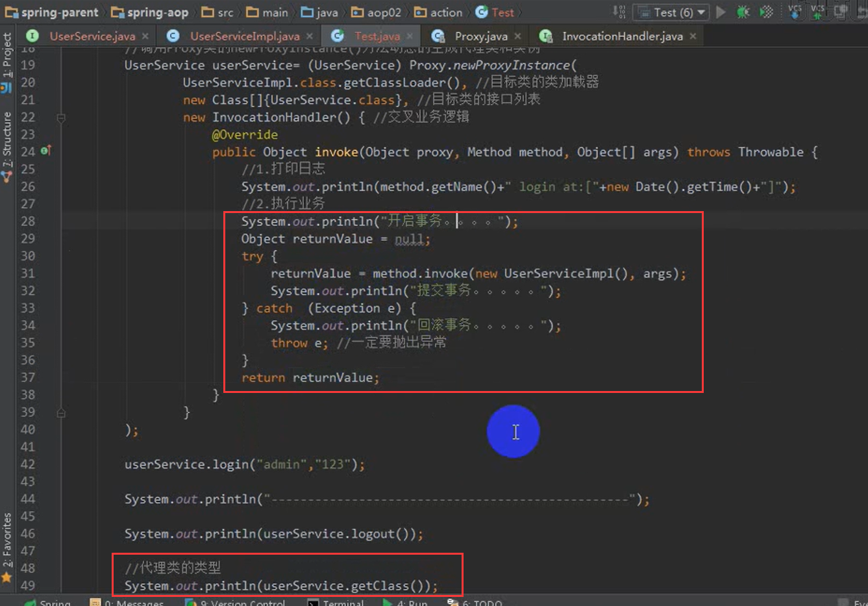
Task: Click the interface icon on UserService.java tab
Action: [32, 36]
